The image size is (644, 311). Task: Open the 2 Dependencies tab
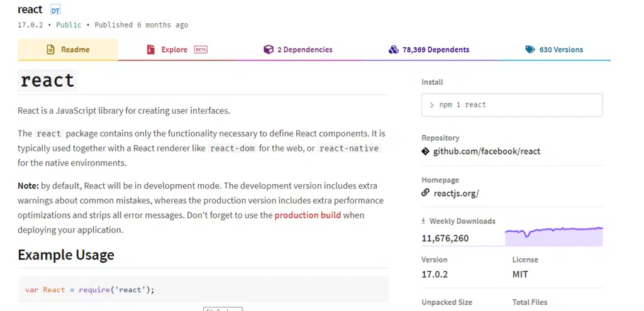(298, 50)
